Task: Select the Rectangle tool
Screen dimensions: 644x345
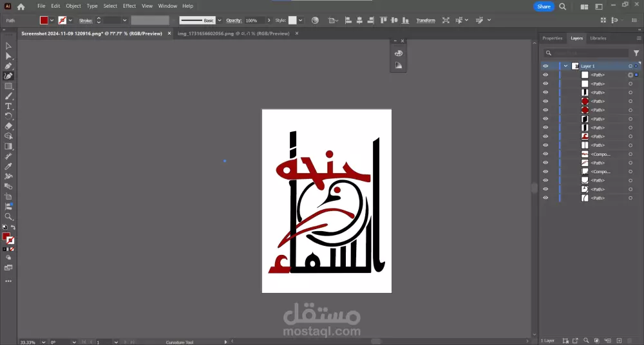Action: 8,86
